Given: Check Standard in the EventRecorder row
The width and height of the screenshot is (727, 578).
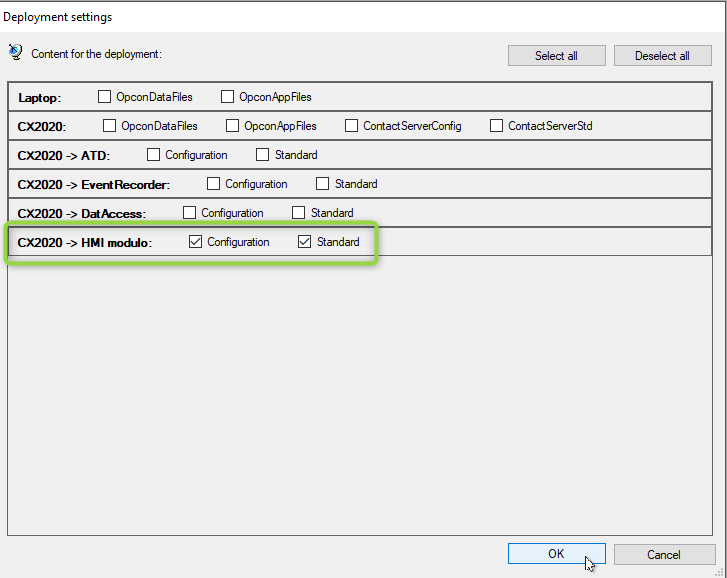Looking at the screenshot, I should click(322, 184).
